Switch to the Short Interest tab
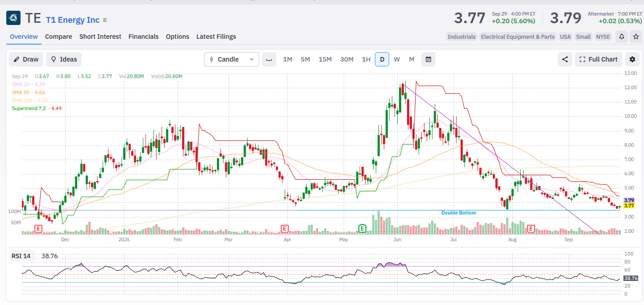644x305 pixels. tap(100, 37)
